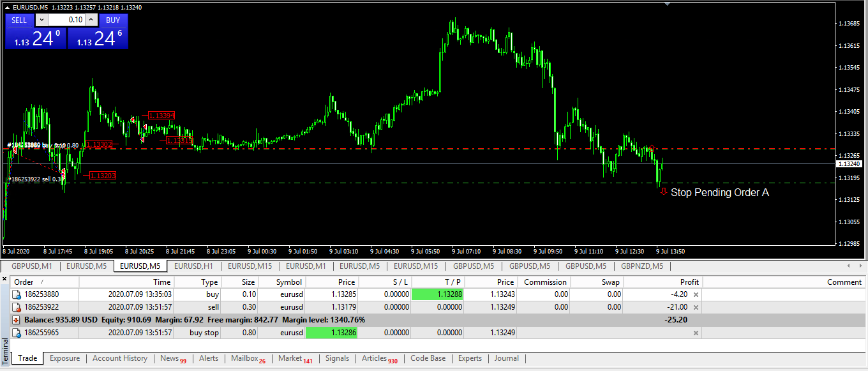
Task: Select the Trade tab
Action: (x=27, y=358)
